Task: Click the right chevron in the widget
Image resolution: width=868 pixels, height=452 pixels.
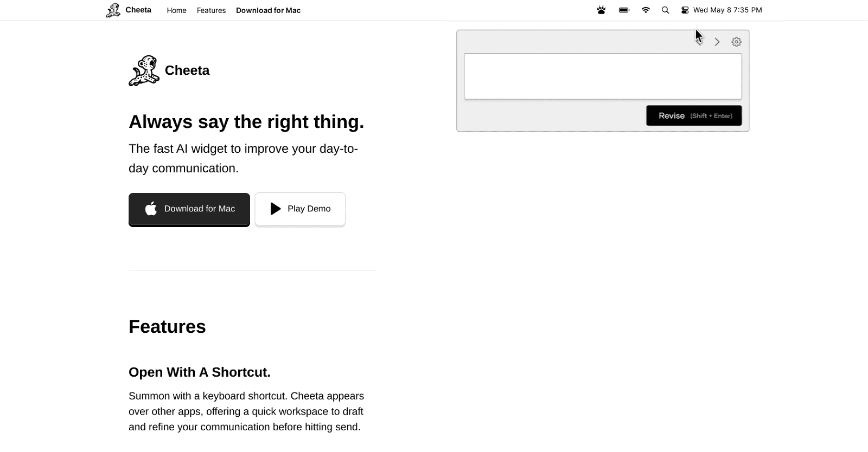Action: (717, 42)
